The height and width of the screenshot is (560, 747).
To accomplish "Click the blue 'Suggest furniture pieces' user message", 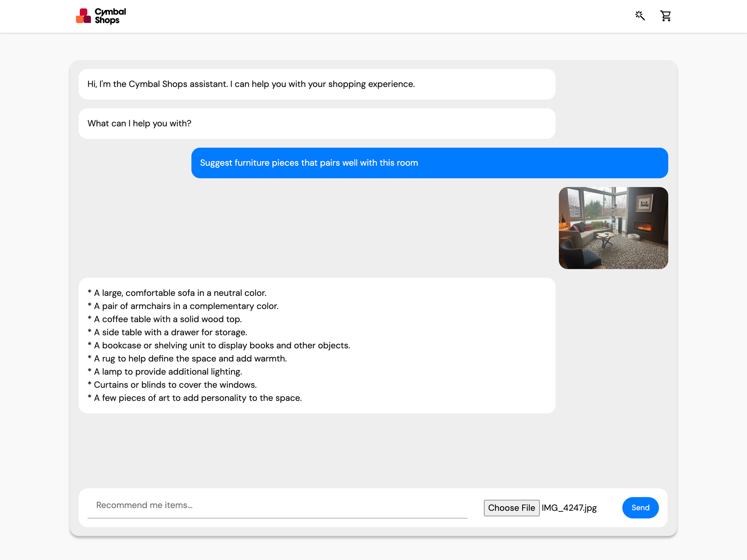I will pos(309,163).
